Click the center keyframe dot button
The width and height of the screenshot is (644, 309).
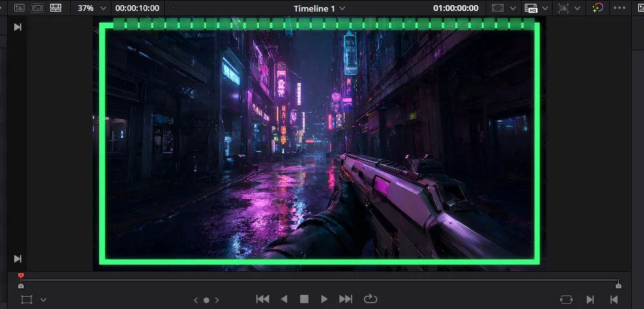pyautogui.click(x=206, y=301)
